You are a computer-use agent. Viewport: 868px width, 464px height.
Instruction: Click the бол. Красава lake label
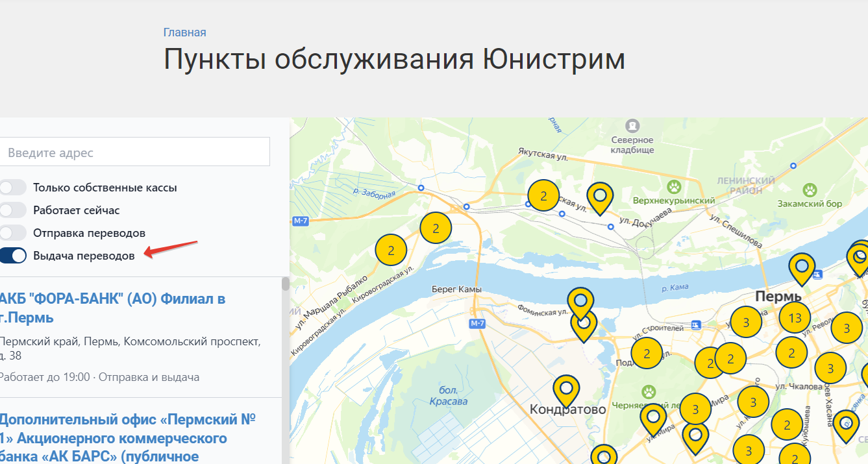[449, 396]
